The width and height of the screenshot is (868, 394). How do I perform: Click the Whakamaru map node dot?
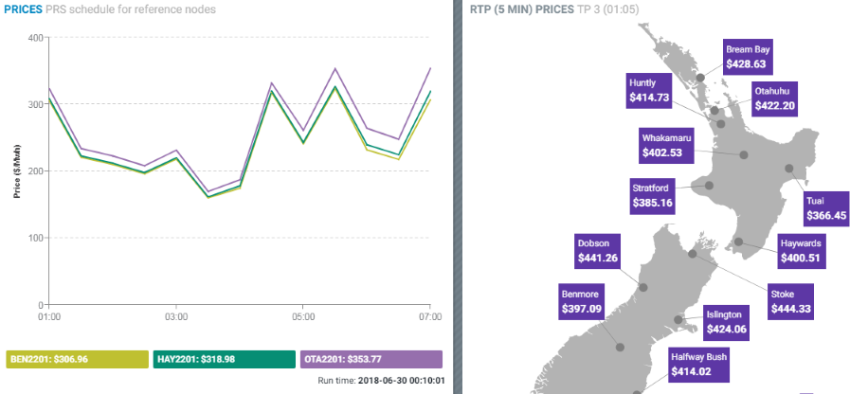tap(744, 155)
